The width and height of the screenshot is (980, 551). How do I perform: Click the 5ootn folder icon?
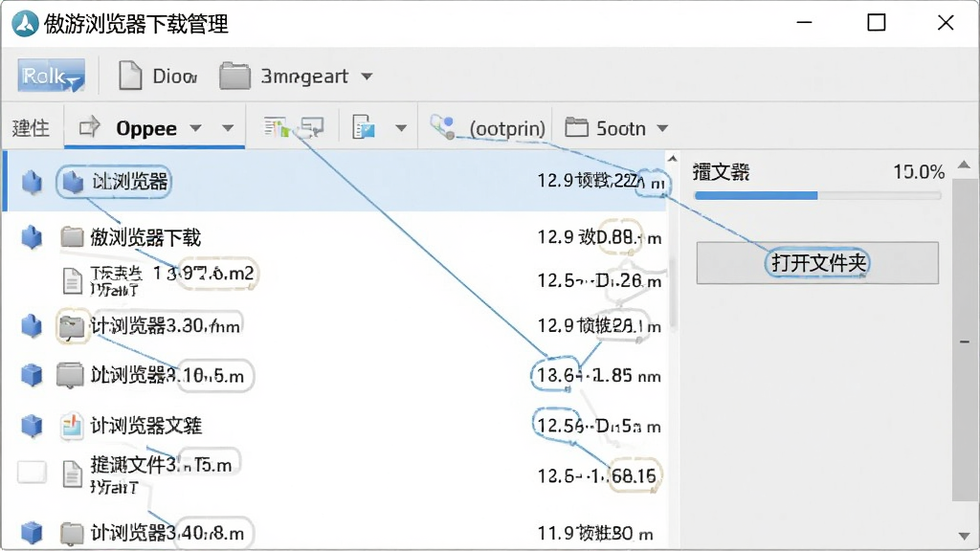click(576, 128)
